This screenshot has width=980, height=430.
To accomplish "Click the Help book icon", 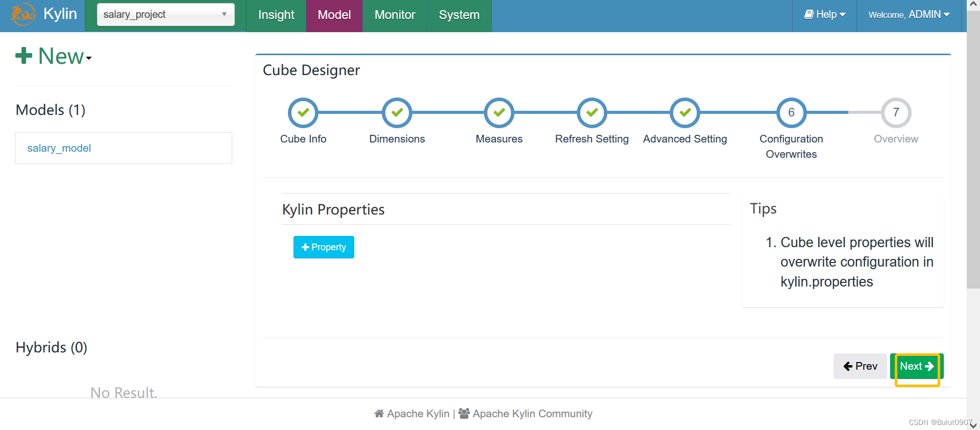I will 809,14.
